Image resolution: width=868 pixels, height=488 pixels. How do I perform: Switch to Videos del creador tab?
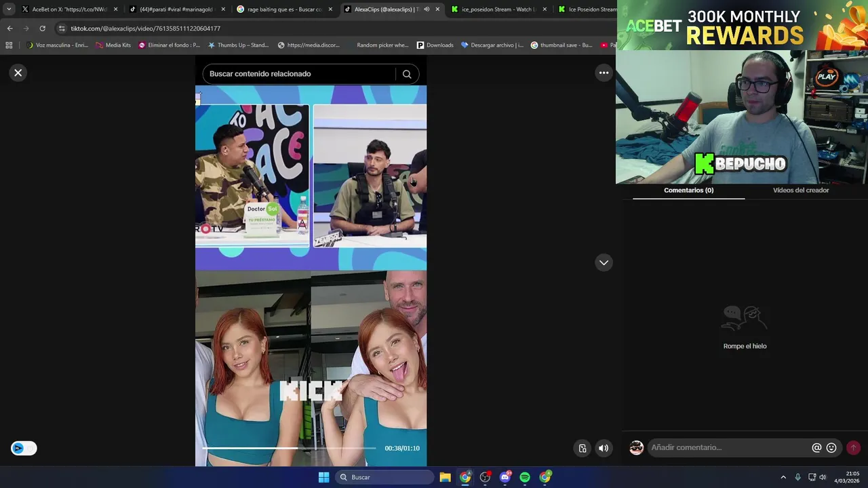coord(801,190)
